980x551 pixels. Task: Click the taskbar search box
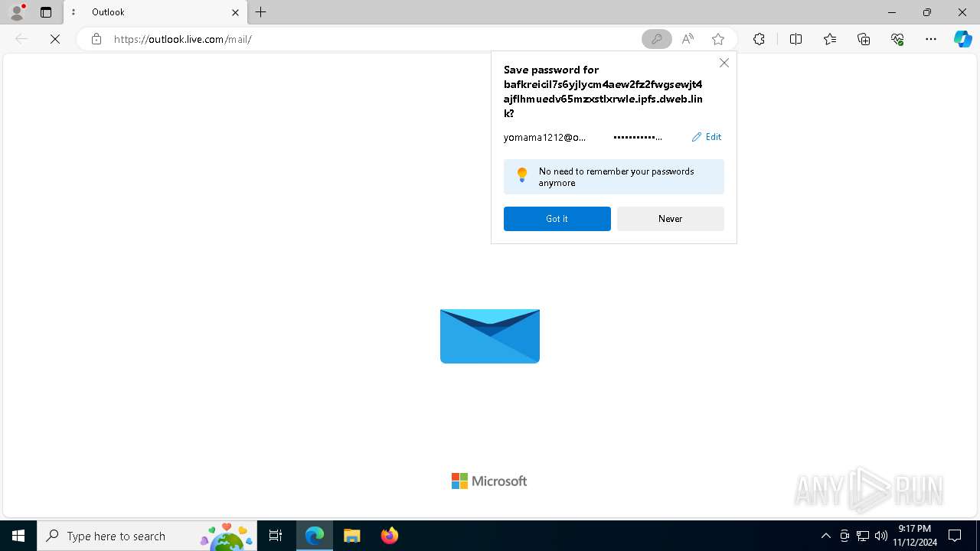click(147, 536)
